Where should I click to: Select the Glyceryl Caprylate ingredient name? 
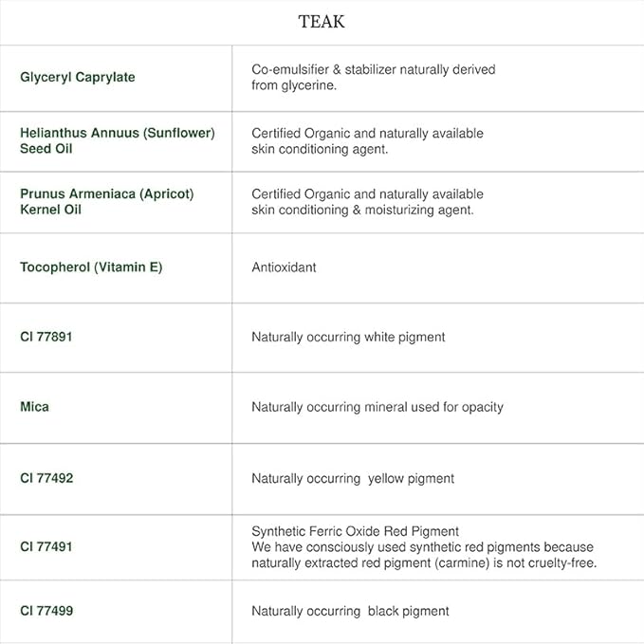pos(77,77)
